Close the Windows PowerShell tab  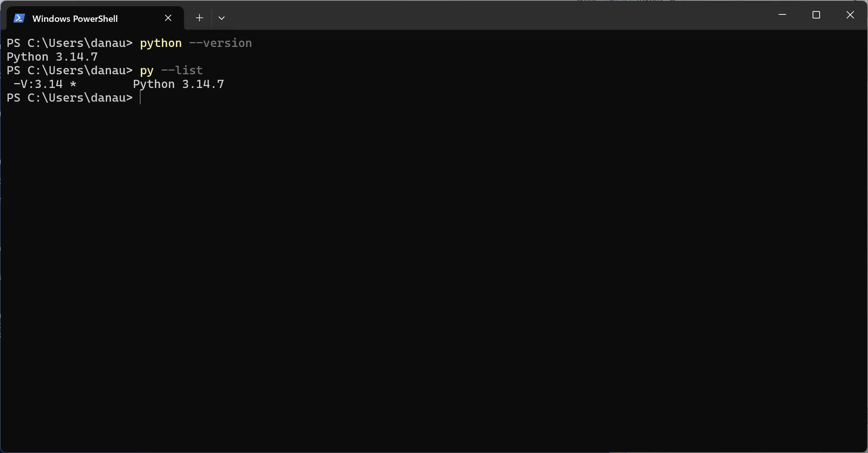(168, 18)
